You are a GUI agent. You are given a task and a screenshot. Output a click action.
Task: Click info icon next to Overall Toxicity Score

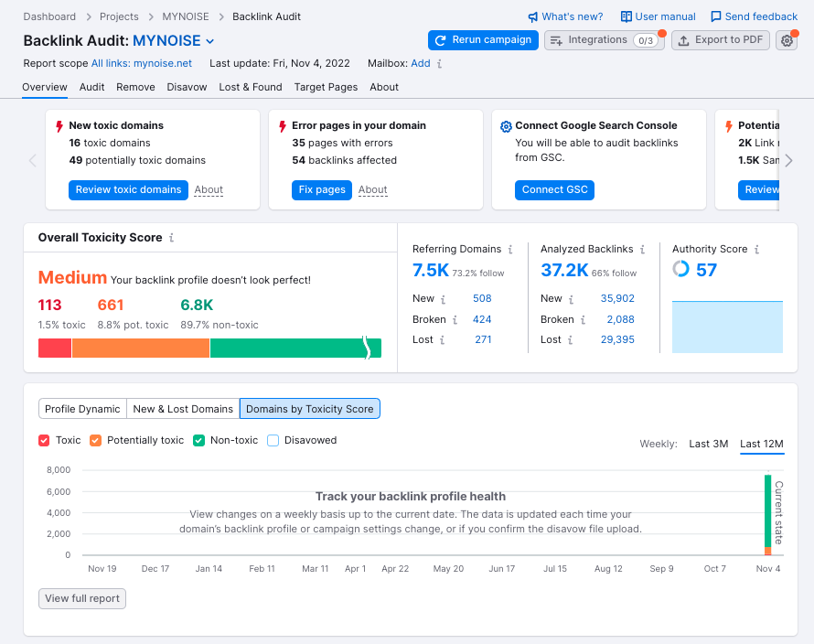pos(171,238)
